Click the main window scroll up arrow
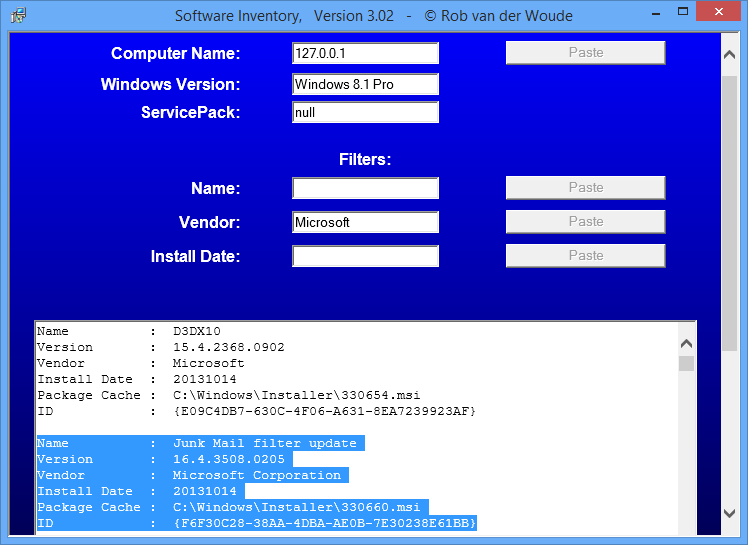 click(x=729, y=54)
